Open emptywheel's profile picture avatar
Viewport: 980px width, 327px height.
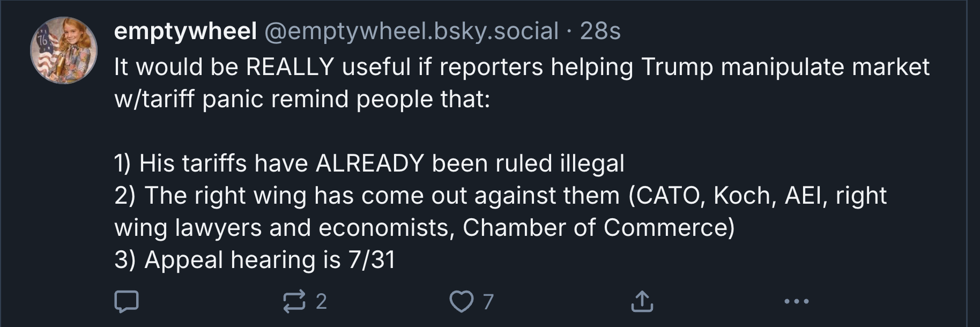[x=63, y=50]
